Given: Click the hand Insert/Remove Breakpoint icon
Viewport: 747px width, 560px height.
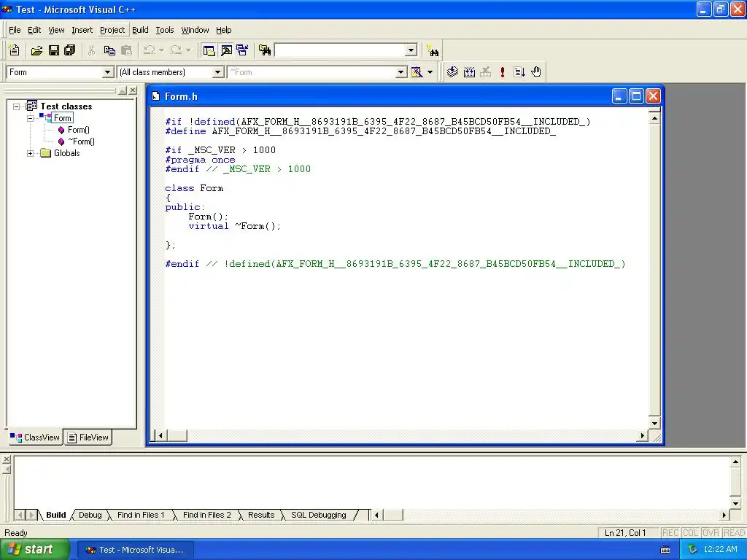Looking at the screenshot, I should tap(536, 72).
